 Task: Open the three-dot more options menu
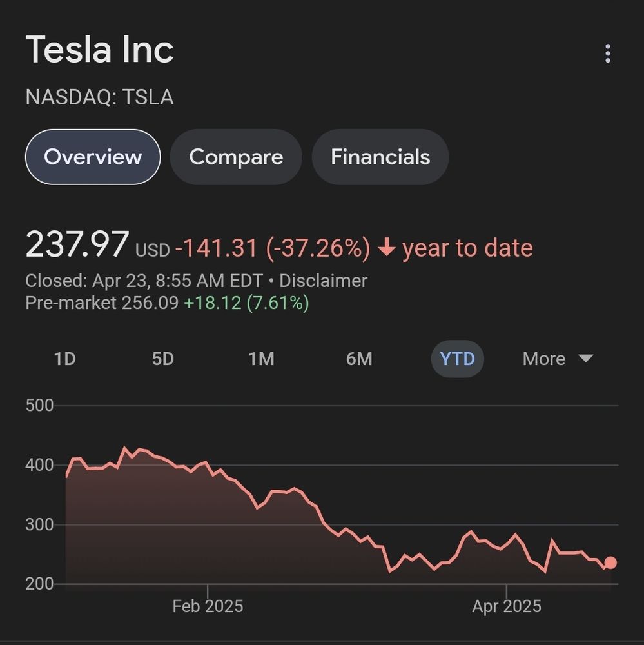(607, 54)
